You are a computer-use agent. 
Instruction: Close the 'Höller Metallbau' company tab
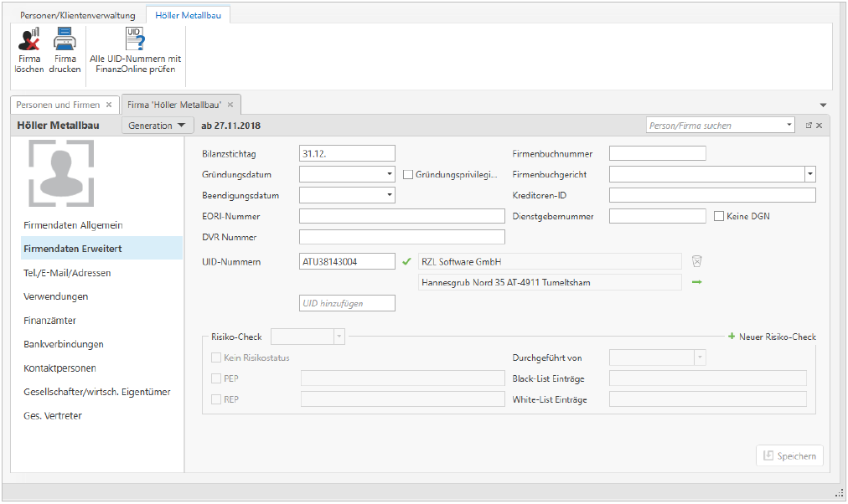pos(230,105)
